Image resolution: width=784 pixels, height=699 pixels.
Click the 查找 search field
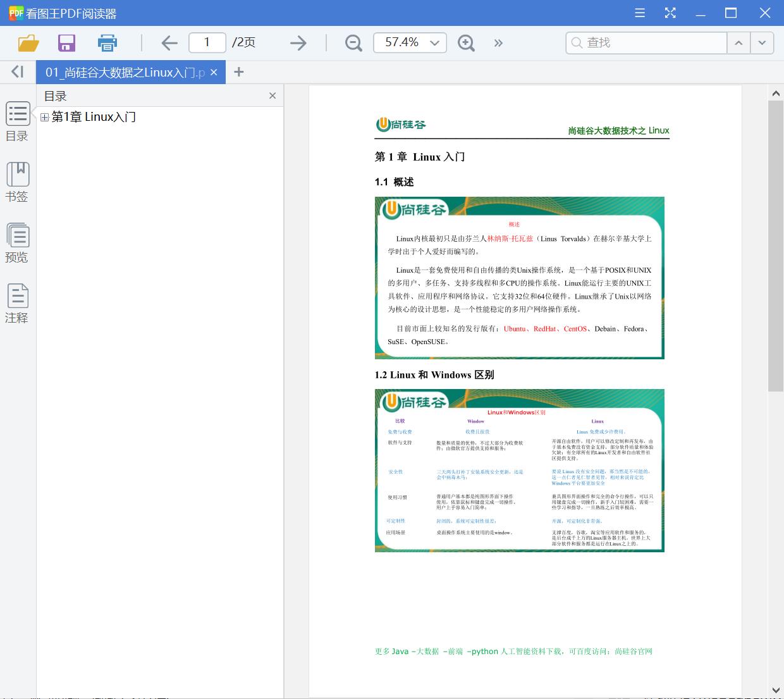pyautogui.click(x=646, y=42)
